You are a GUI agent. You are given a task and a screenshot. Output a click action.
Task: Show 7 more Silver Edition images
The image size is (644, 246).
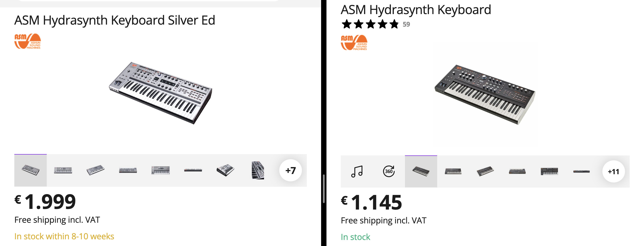(x=290, y=170)
